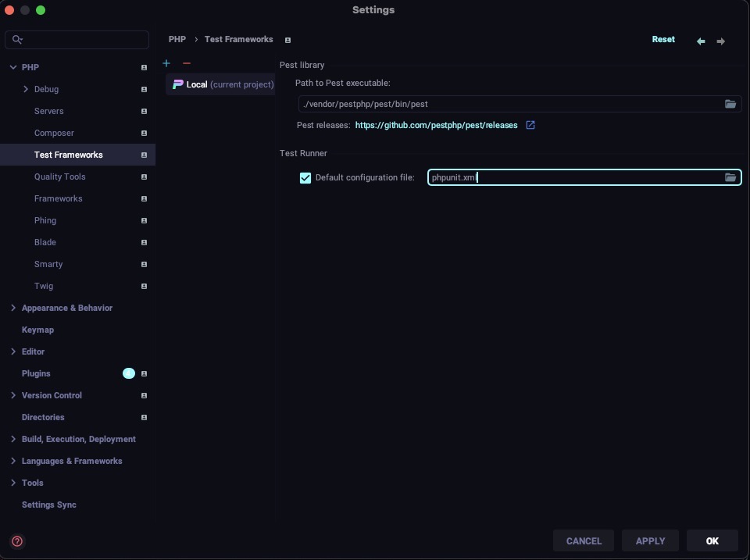This screenshot has height=560, width=750.
Task: Click PHP in the breadcrumb
Action: (177, 39)
